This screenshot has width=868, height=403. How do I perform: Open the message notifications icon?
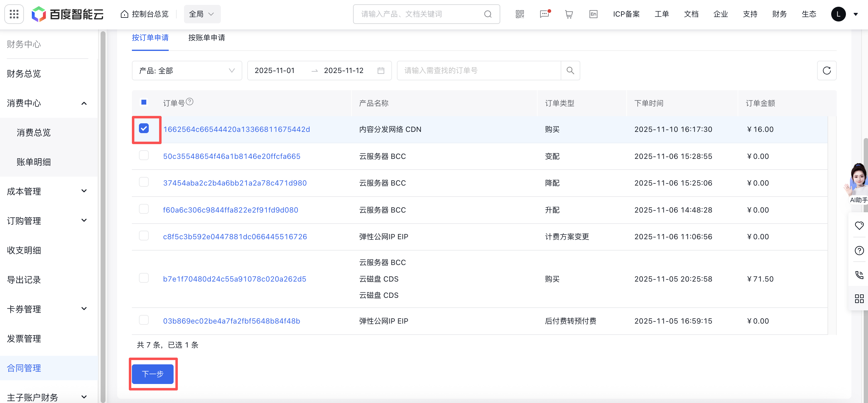coord(544,14)
